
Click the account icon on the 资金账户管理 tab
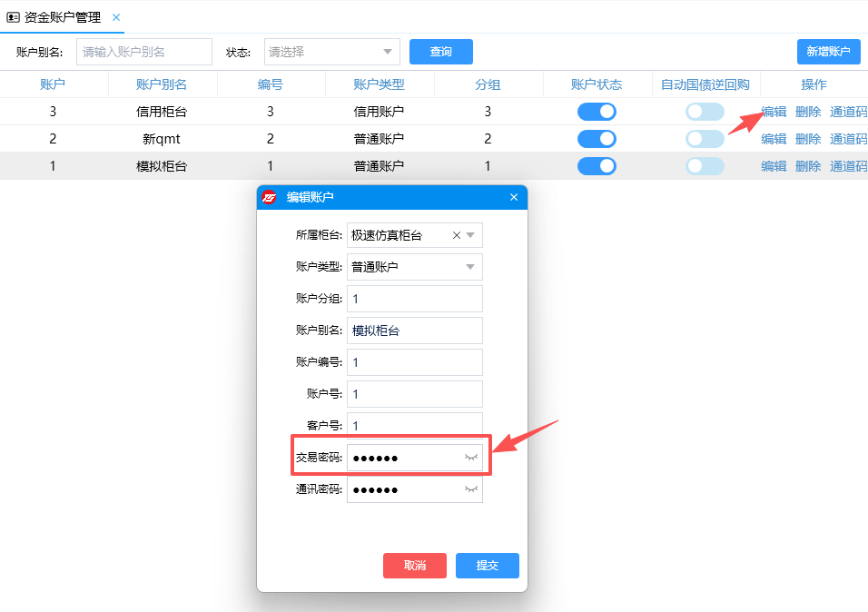click(15, 16)
